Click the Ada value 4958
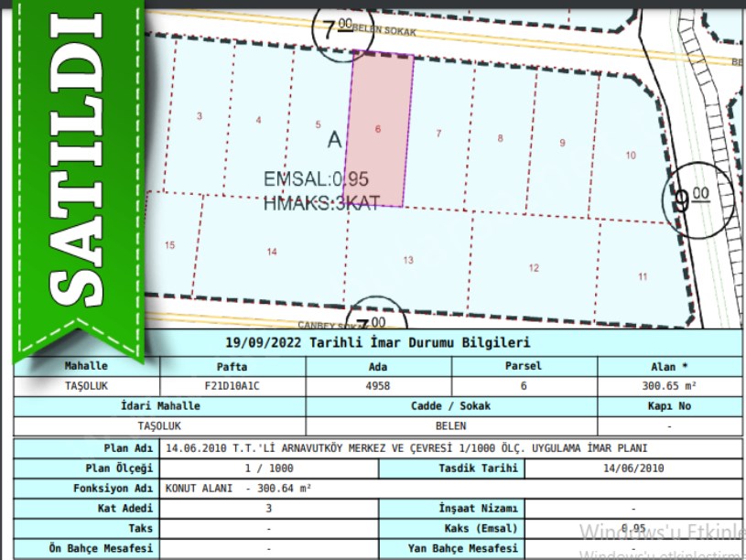Image resolution: width=746 pixels, height=560 pixels. click(377, 386)
